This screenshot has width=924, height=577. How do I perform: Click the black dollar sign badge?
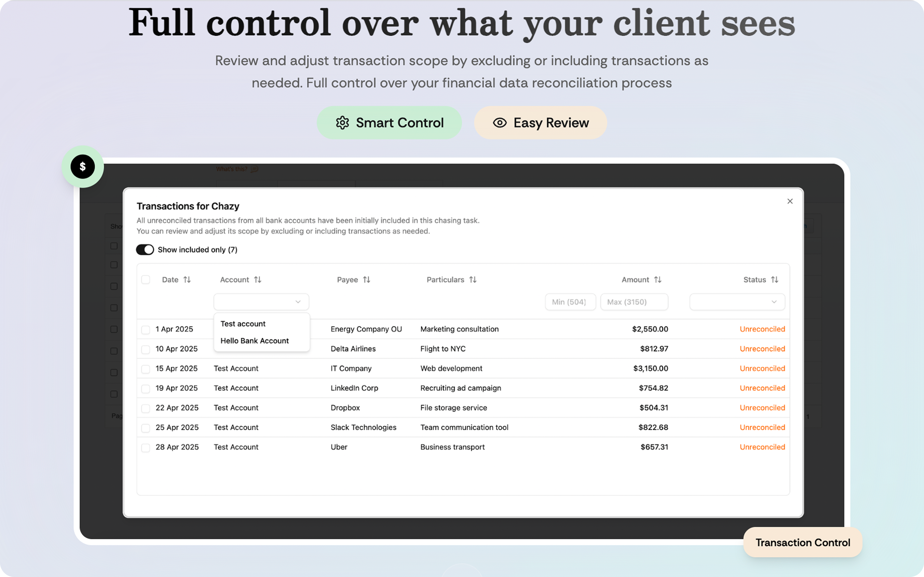point(83,167)
